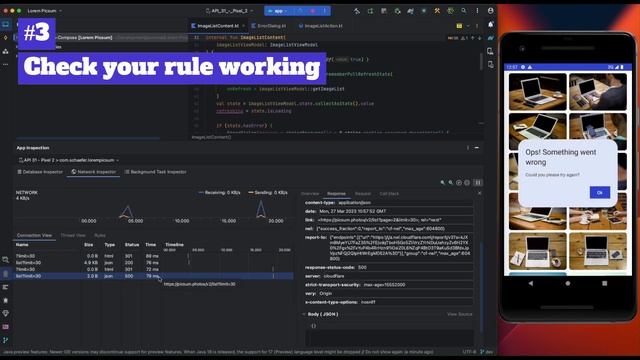Open the Lorem Picsum project dropdown
This screenshot has width=640, height=360.
click(x=44, y=11)
